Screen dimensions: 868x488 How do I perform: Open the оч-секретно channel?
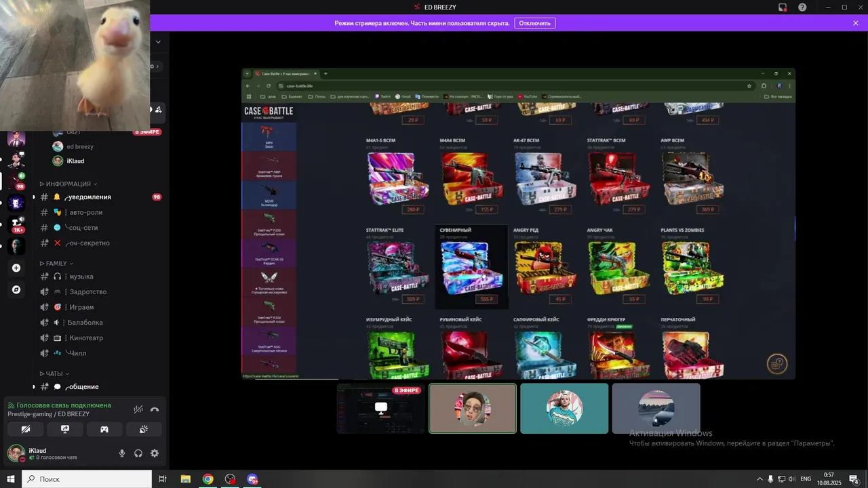(101, 243)
